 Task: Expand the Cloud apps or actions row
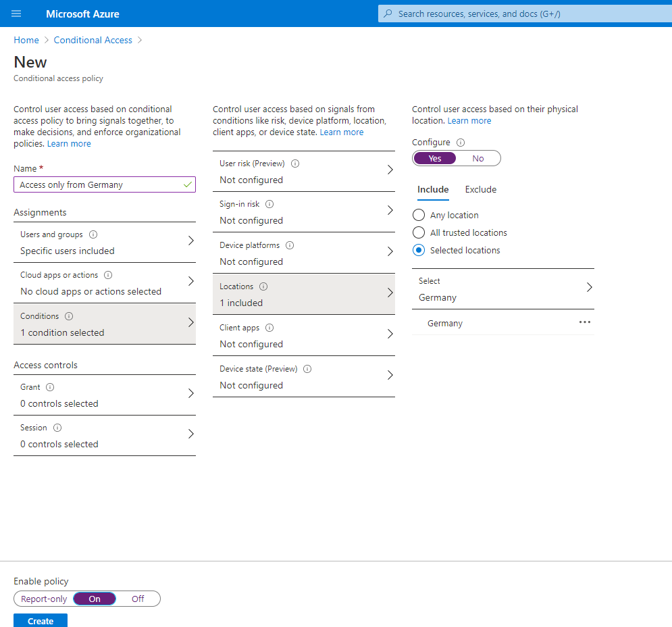pos(105,283)
